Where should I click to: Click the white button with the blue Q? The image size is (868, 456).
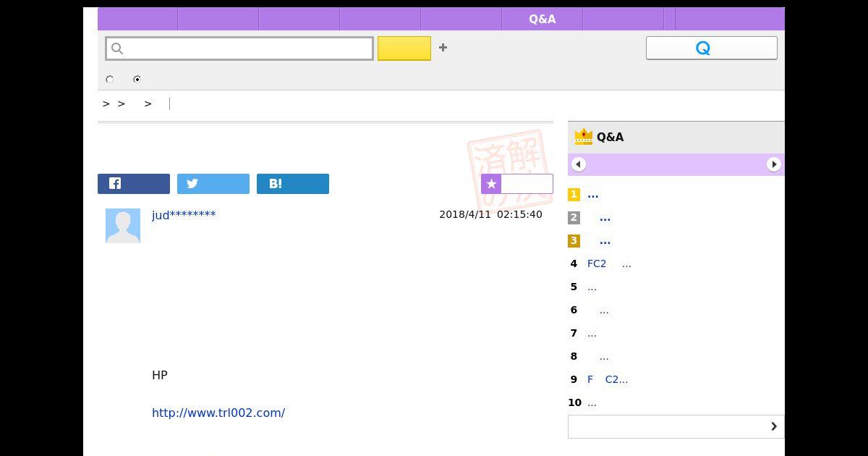pyautogui.click(x=712, y=48)
